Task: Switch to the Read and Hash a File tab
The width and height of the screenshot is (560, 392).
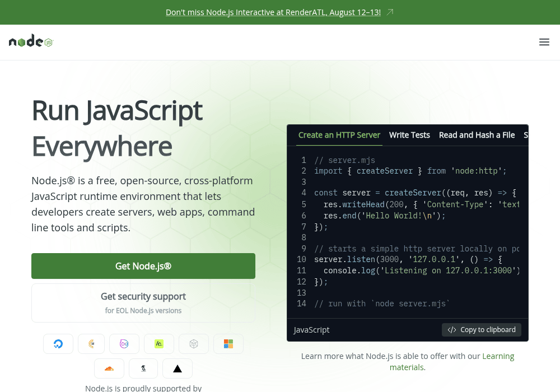Action: 477,136
